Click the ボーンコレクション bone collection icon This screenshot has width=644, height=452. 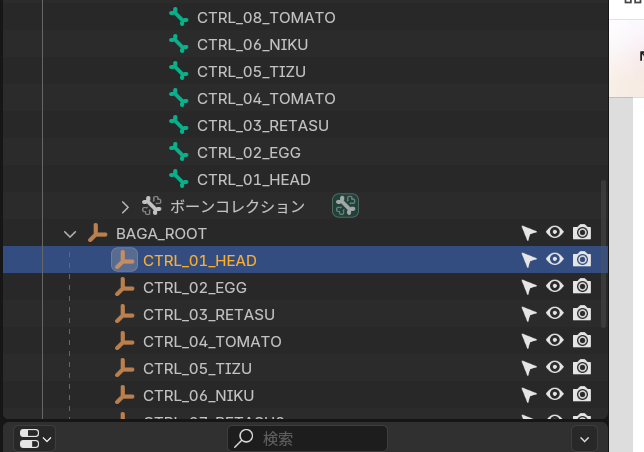(152, 207)
